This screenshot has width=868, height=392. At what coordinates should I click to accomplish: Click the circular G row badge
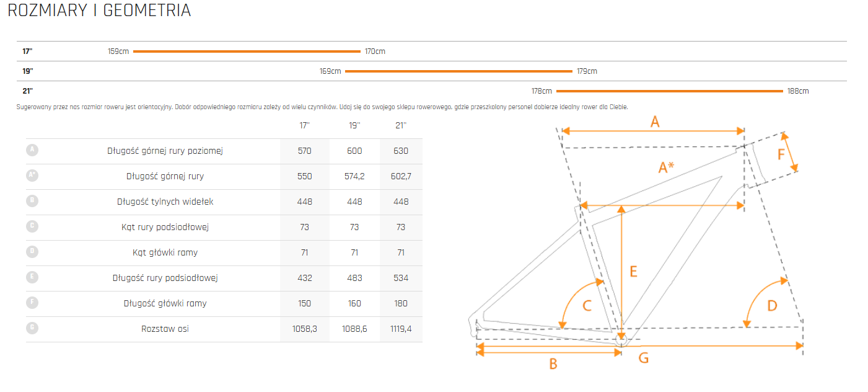tap(33, 328)
